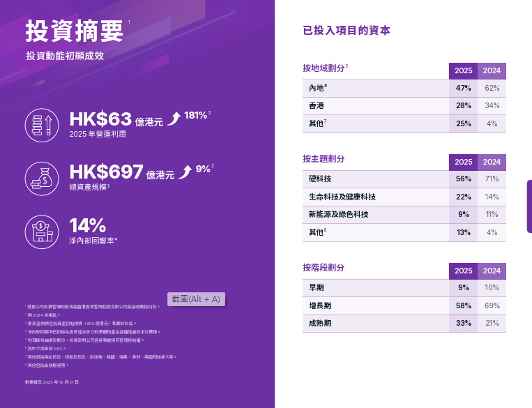Click the 25% value in regional 其他 row

pos(463,123)
